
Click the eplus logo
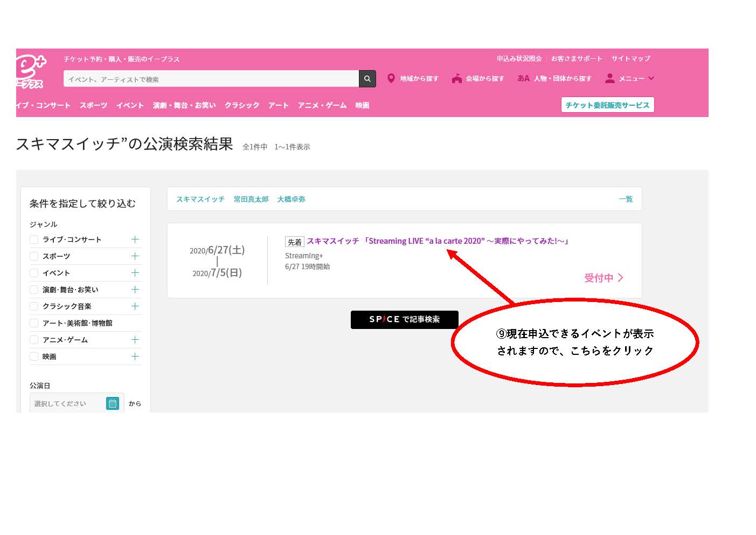[x=31, y=72]
